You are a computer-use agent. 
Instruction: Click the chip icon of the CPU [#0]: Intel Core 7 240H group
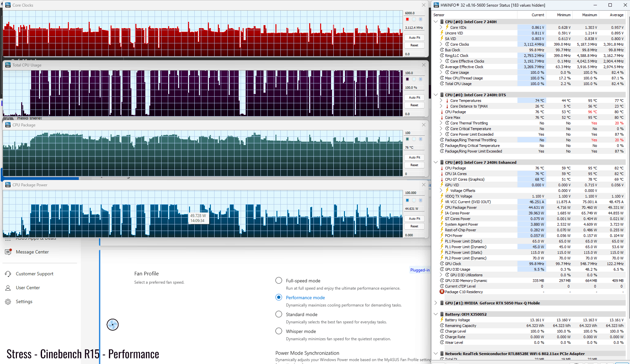point(442,22)
